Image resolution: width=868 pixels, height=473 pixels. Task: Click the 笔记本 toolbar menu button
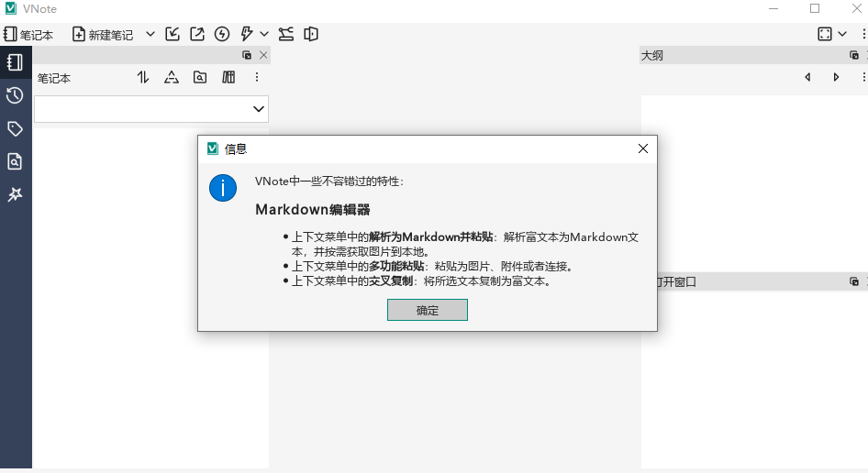28,34
